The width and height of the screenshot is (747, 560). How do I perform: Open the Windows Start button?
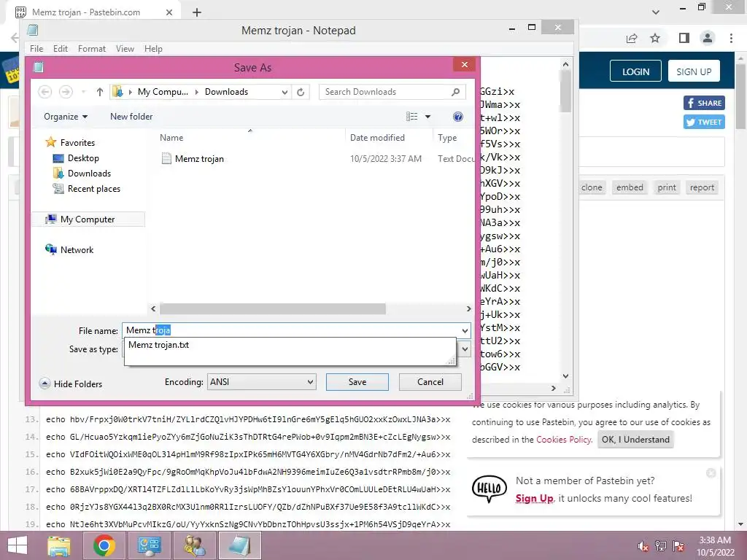point(18,545)
